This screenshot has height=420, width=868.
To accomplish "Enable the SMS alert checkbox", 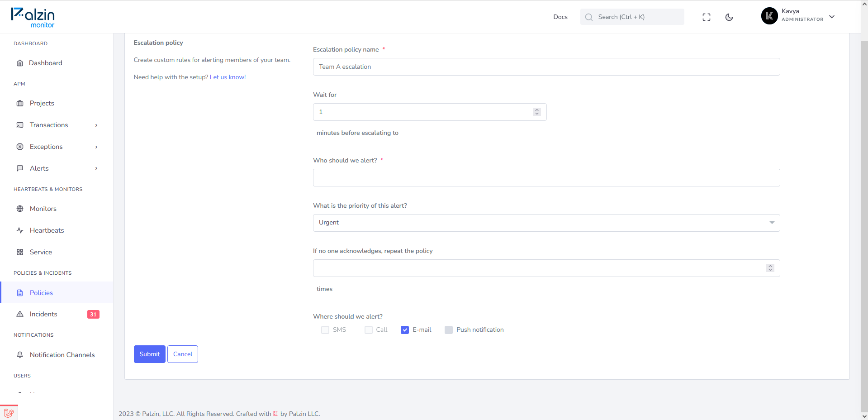I will (325, 330).
